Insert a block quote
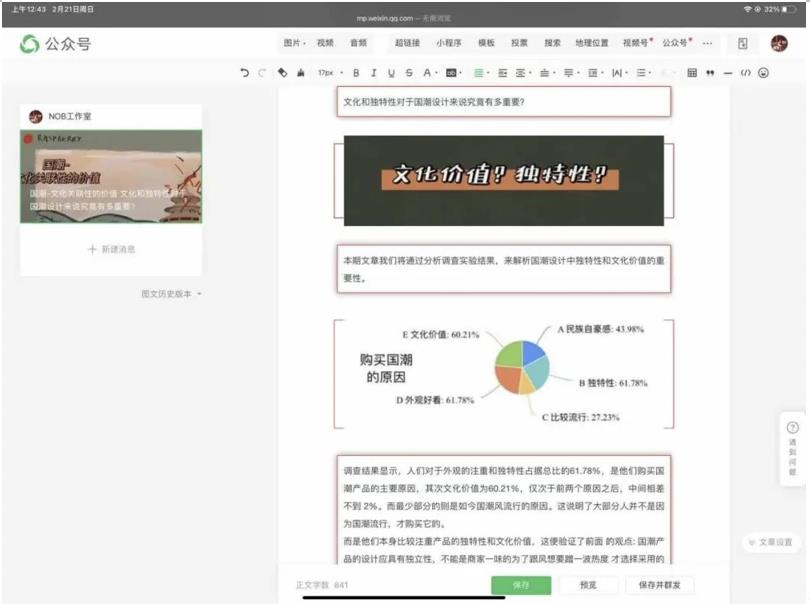This screenshot has width=810, height=604. pyautogui.click(x=710, y=73)
